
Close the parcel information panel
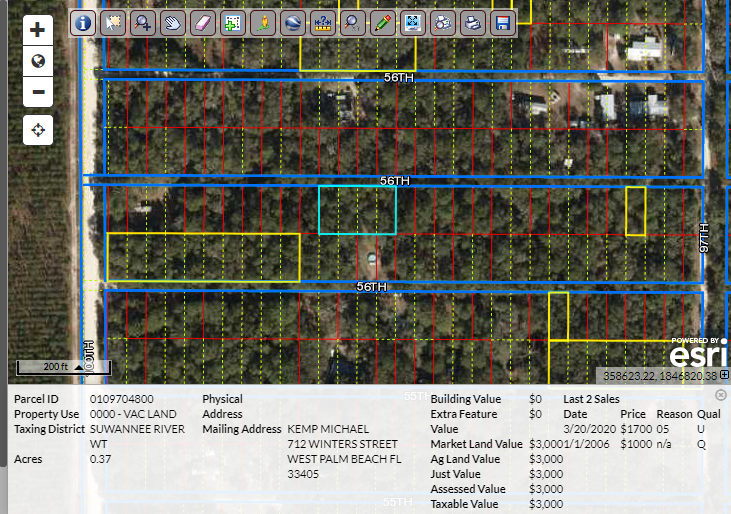tap(721, 395)
